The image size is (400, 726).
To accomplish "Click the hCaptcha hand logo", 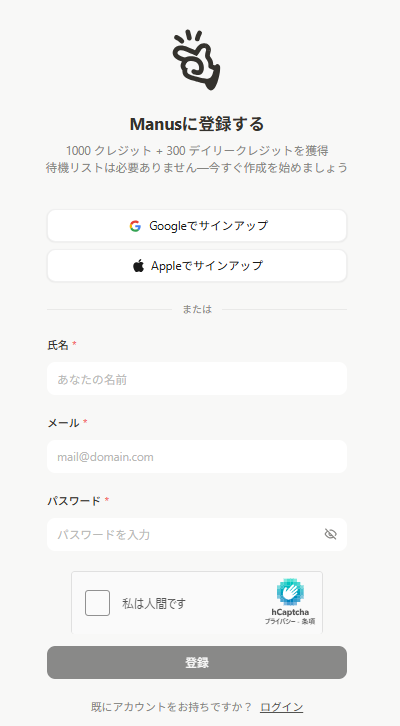I will pyautogui.click(x=290, y=592).
